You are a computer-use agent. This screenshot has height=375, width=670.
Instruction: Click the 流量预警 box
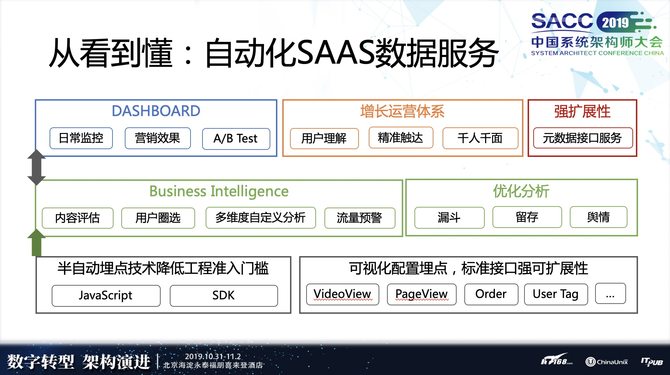click(x=360, y=218)
